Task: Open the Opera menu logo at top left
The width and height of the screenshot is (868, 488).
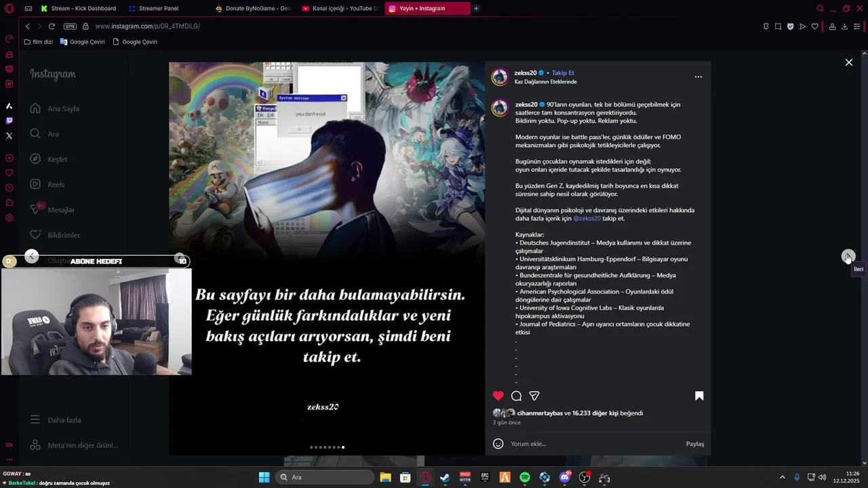Action: click(9, 8)
